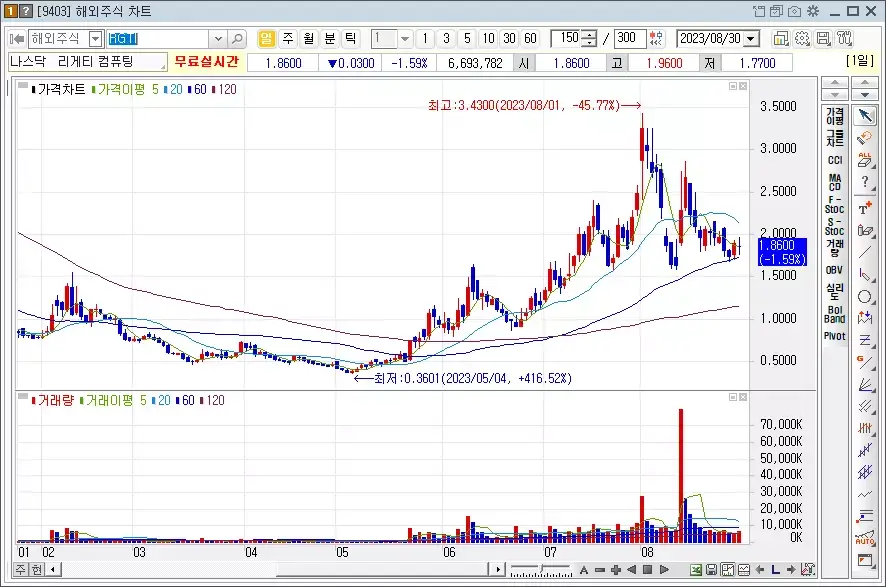Image resolution: width=886 pixels, height=587 pixels.
Task: Select the fan lines tool
Action: pos(865,384)
